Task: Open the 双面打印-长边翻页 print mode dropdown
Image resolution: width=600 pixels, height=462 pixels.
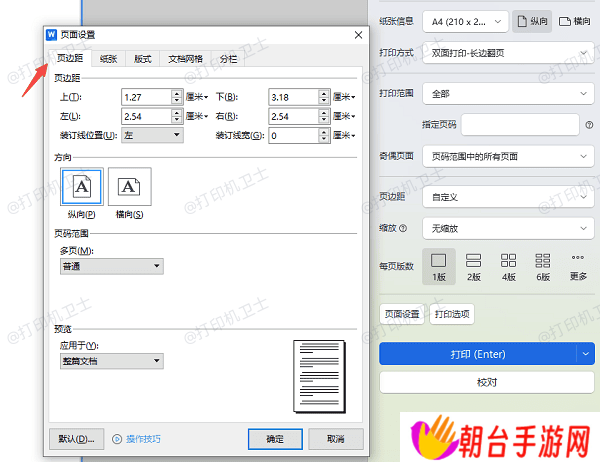Action: pyautogui.click(x=508, y=53)
